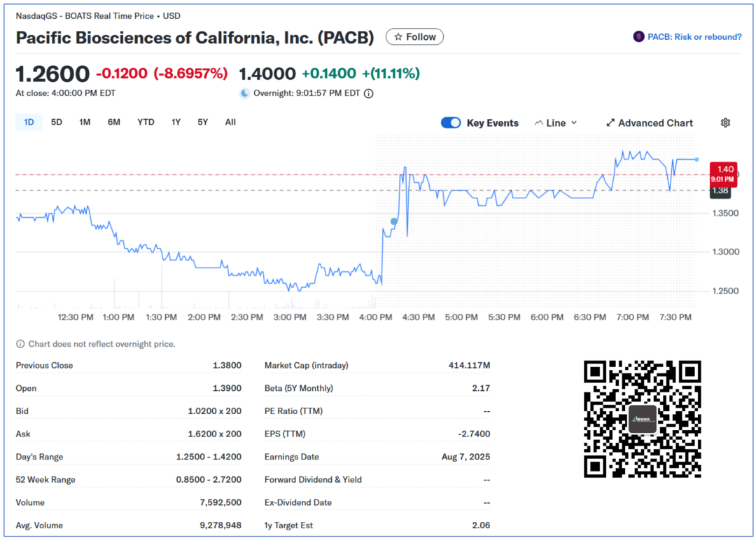Open chart settings gear icon
756x538 pixels.
(x=725, y=123)
